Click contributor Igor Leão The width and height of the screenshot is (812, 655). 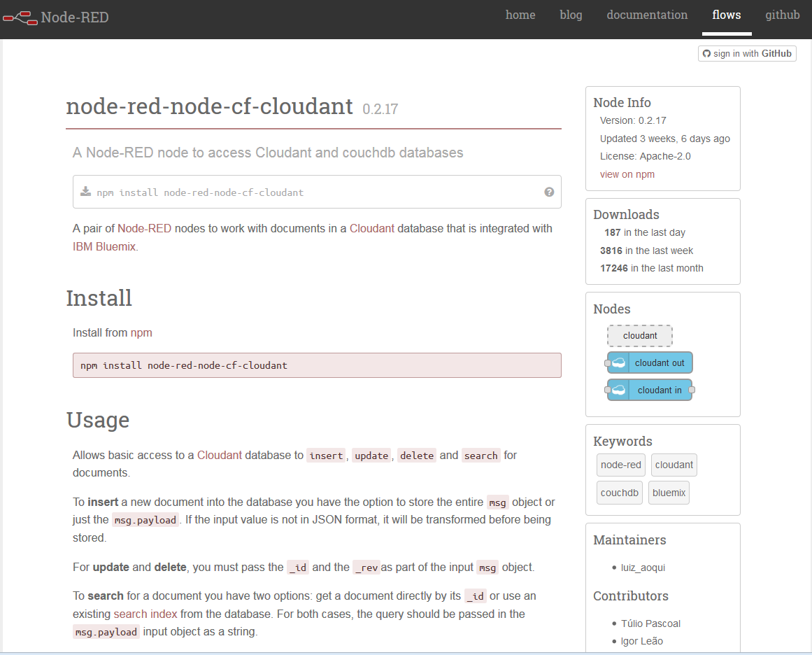pyautogui.click(x=641, y=641)
